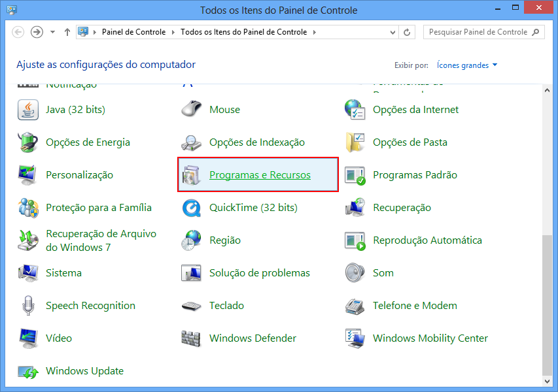Open the Windows Update link
This screenshot has width=558, height=392.
[x=84, y=371]
